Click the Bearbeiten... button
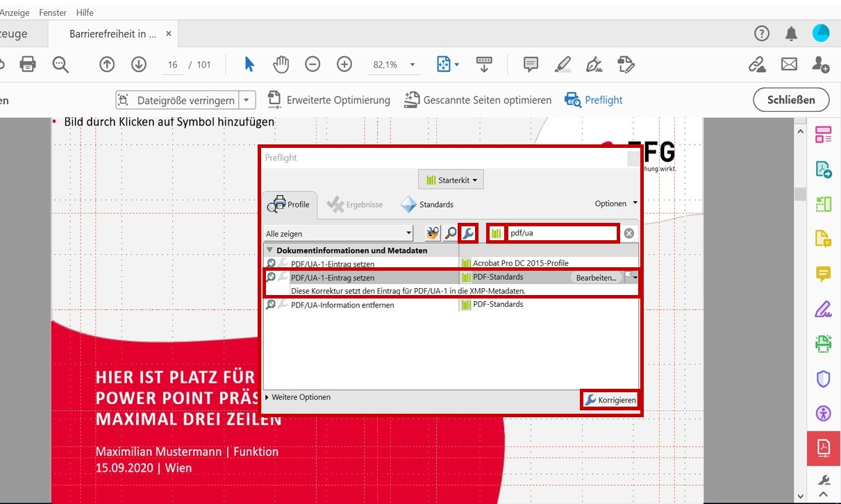841x504 pixels. coord(596,278)
